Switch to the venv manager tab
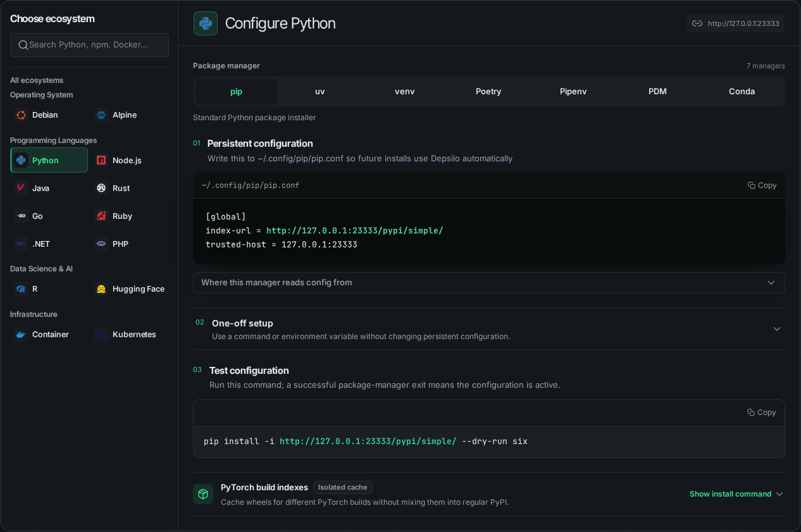 click(x=405, y=92)
